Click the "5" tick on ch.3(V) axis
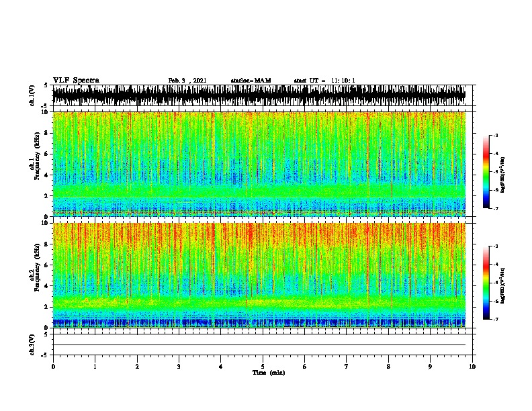532x411 pixels. point(46,335)
